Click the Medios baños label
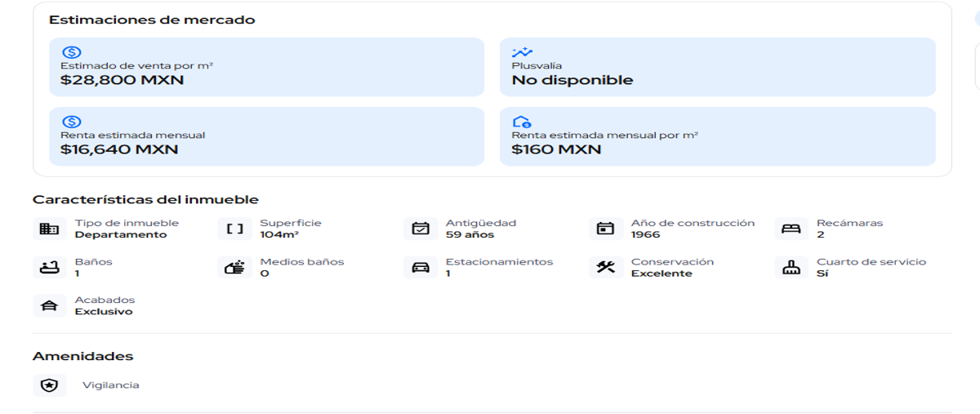Image resolution: width=980 pixels, height=414 pixels. pos(301,261)
